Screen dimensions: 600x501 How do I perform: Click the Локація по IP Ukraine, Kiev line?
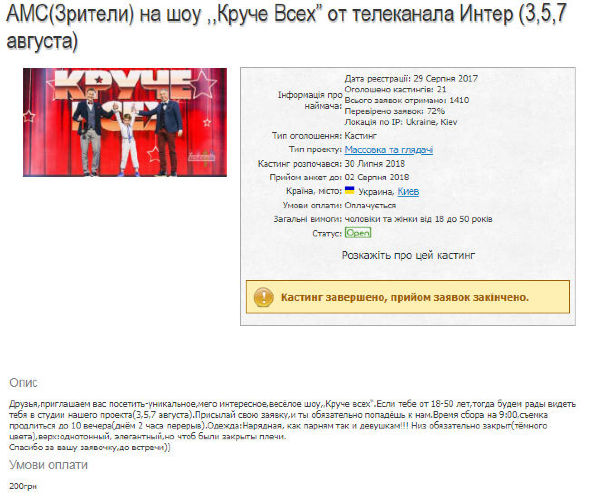(x=401, y=122)
